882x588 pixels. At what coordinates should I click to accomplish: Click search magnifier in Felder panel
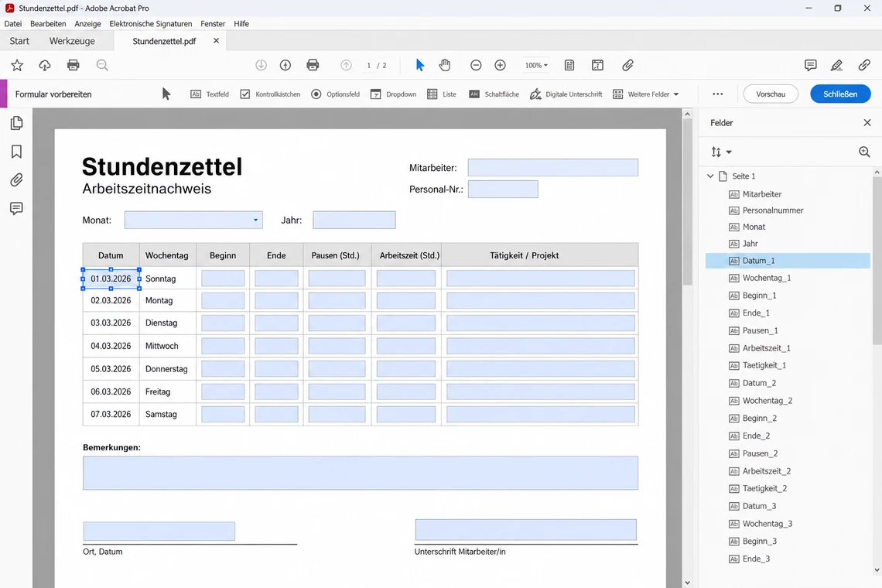[x=864, y=152]
